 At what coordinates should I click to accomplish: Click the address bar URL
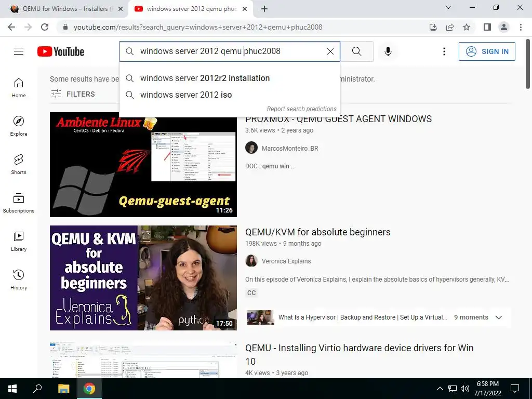click(x=198, y=27)
